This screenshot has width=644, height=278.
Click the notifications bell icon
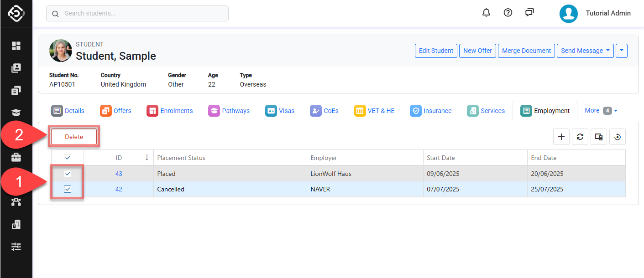tap(486, 13)
